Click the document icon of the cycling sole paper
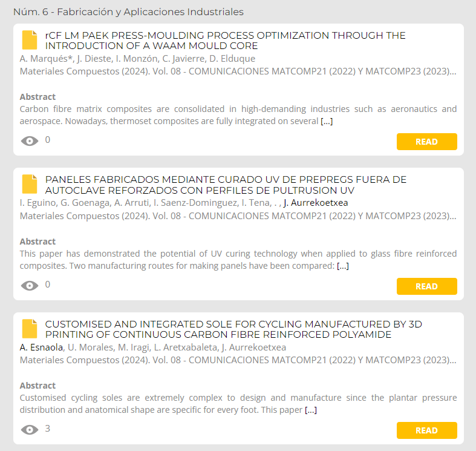 [30, 329]
